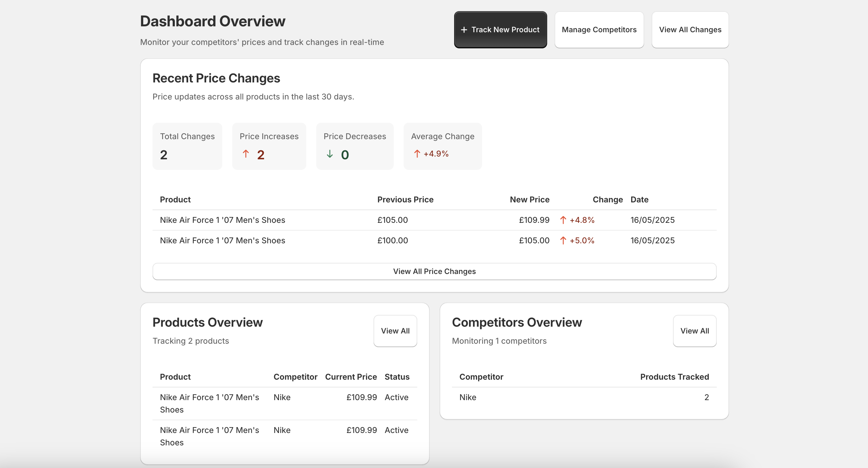
Task: Click the up arrow in Price Increases card
Action: coord(246,154)
